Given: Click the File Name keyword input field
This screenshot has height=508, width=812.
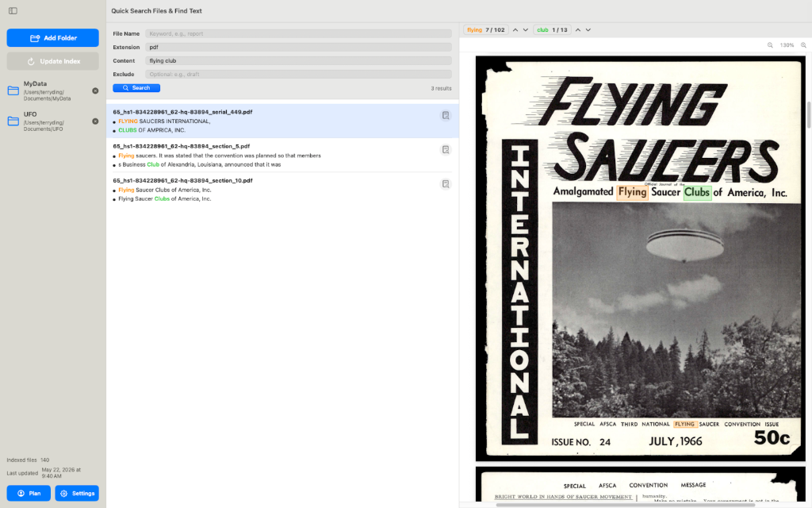Looking at the screenshot, I should (298, 33).
